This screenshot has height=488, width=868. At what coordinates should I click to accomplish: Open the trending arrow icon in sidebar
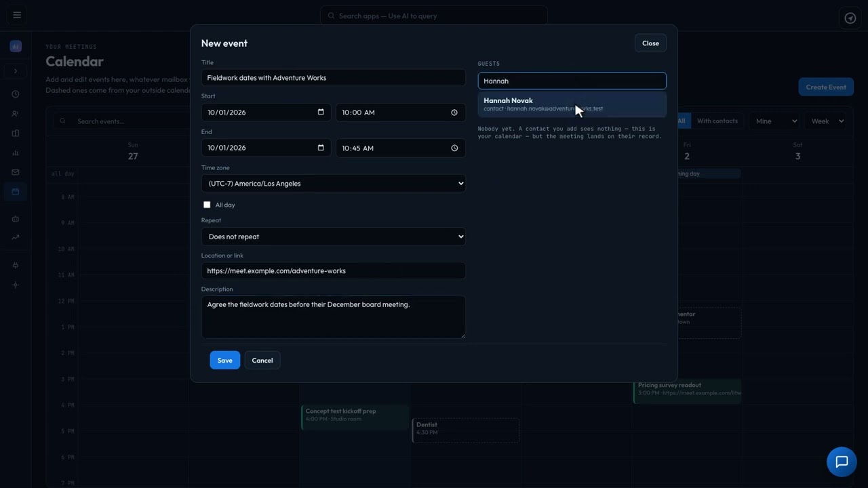(x=16, y=237)
